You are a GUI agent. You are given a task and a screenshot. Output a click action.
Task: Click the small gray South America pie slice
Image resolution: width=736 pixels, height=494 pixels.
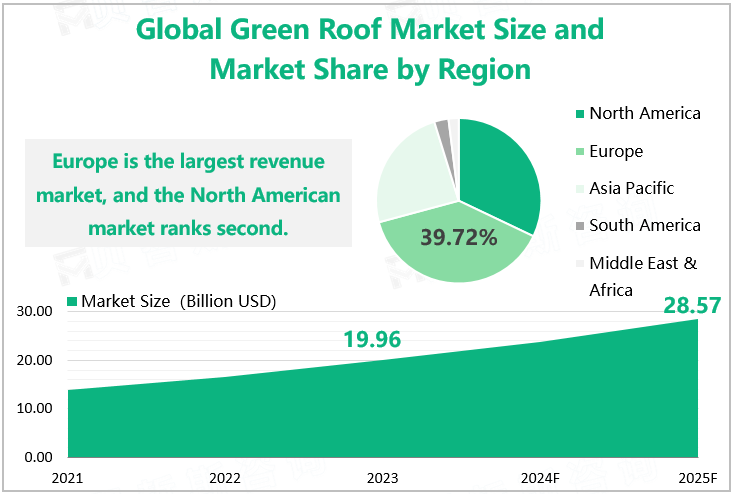[443, 127]
